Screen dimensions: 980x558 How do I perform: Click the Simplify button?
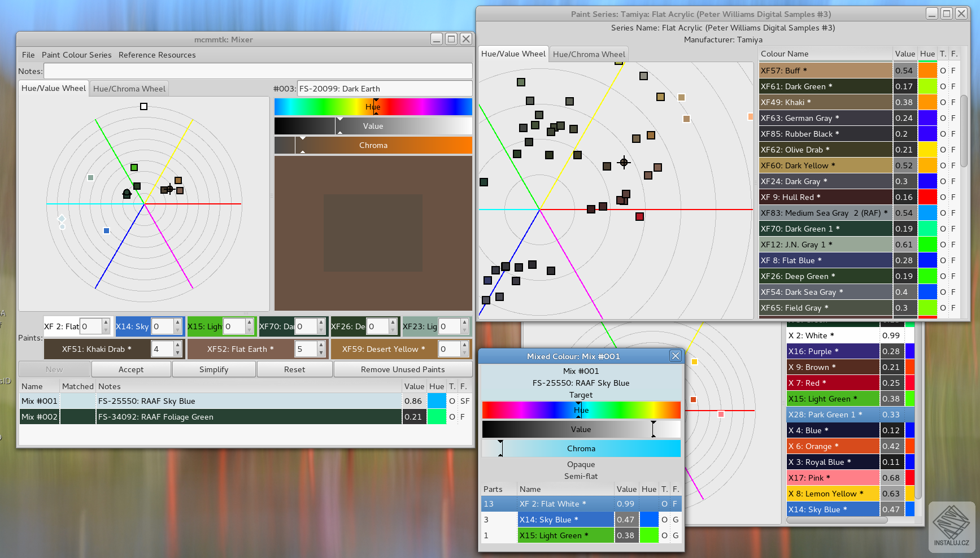click(214, 369)
